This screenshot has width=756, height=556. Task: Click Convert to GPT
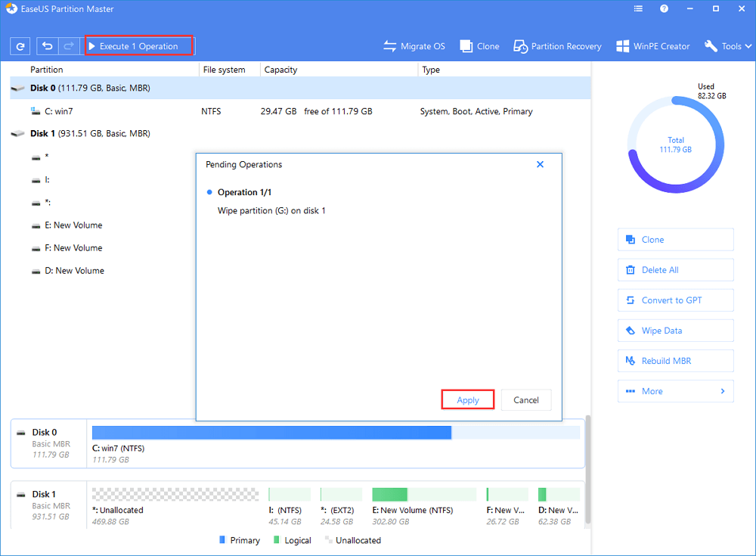click(x=675, y=300)
